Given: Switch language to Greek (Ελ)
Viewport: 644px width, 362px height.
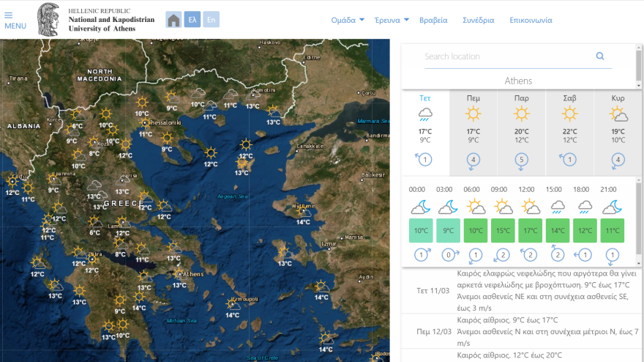Looking at the screenshot, I should (192, 20).
